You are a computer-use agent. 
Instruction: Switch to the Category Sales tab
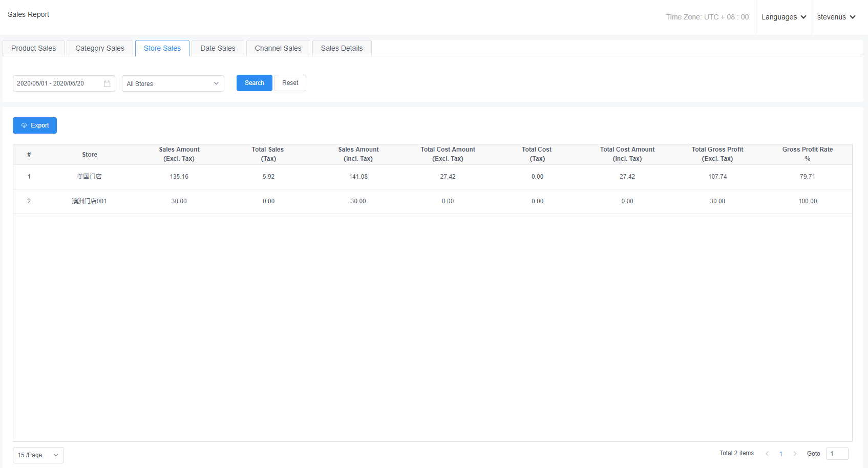(100, 48)
